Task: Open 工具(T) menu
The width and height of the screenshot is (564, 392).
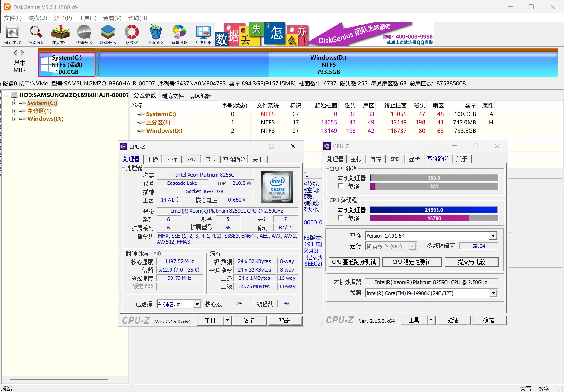Action: (x=87, y=18)
